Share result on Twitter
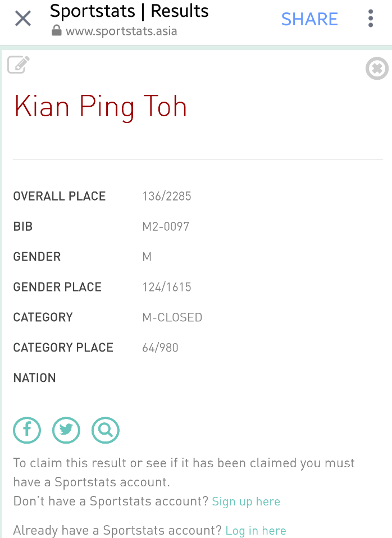 pos(66,430)
